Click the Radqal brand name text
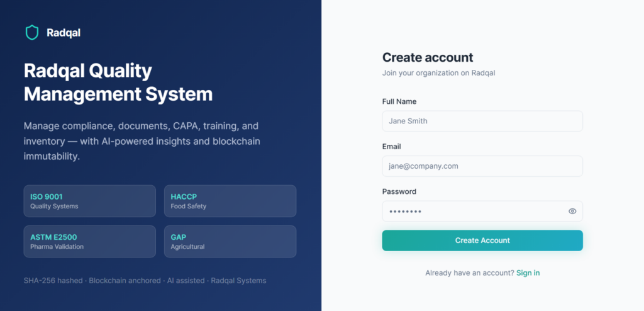Screen dimensions: 644x311 point(64,33)
